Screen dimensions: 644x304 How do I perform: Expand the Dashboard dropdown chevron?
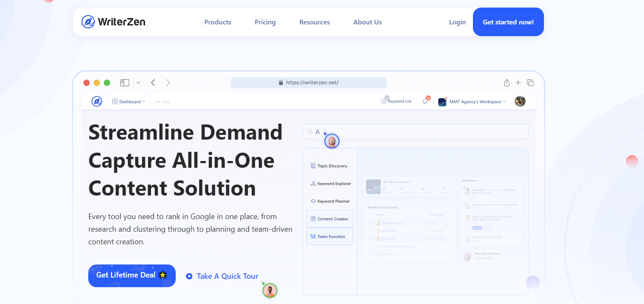click(x=144, y=101)
